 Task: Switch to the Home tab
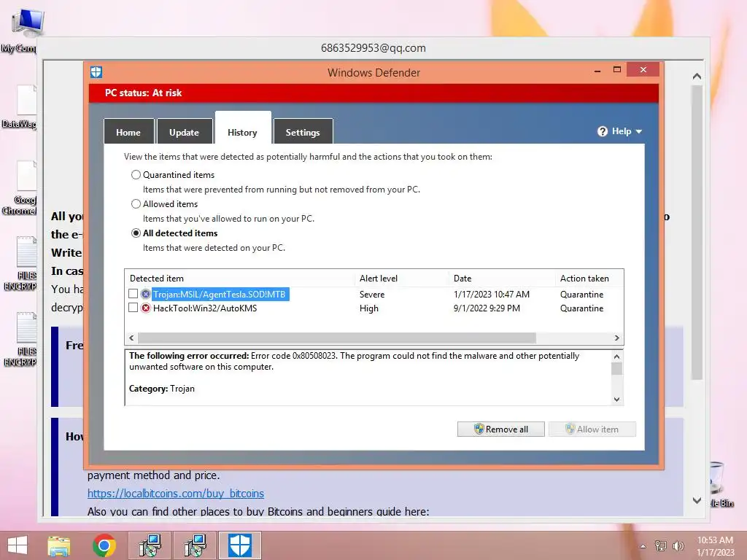click(x=128, y=132)
